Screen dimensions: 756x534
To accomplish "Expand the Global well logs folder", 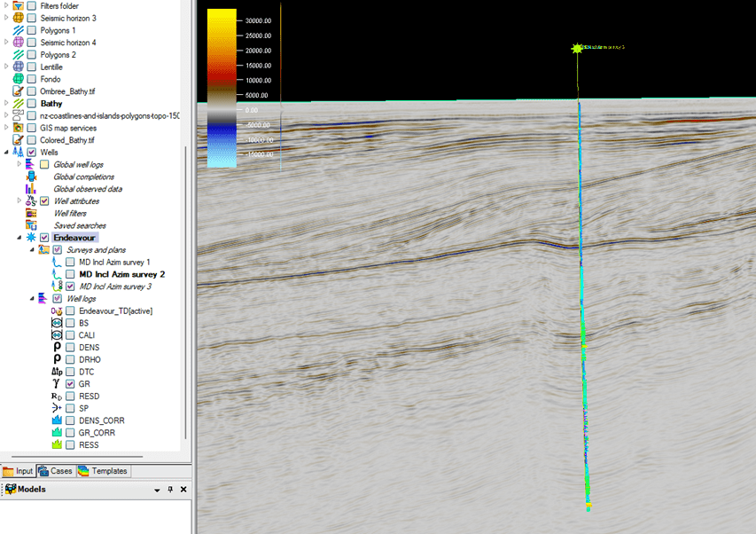I will coord(19,165).
